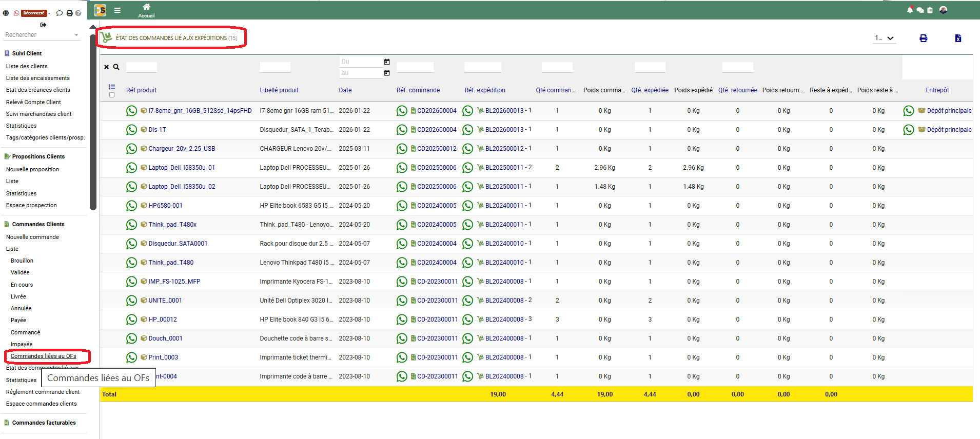
Task: Open the Déconnecté status dropdown
Action: coord(35,13)
